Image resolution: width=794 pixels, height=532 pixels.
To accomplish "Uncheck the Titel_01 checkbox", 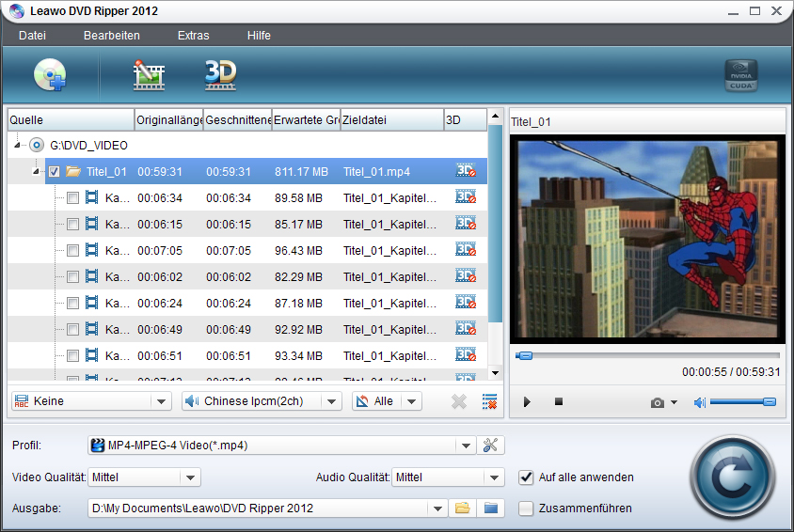I will [54, 172].
